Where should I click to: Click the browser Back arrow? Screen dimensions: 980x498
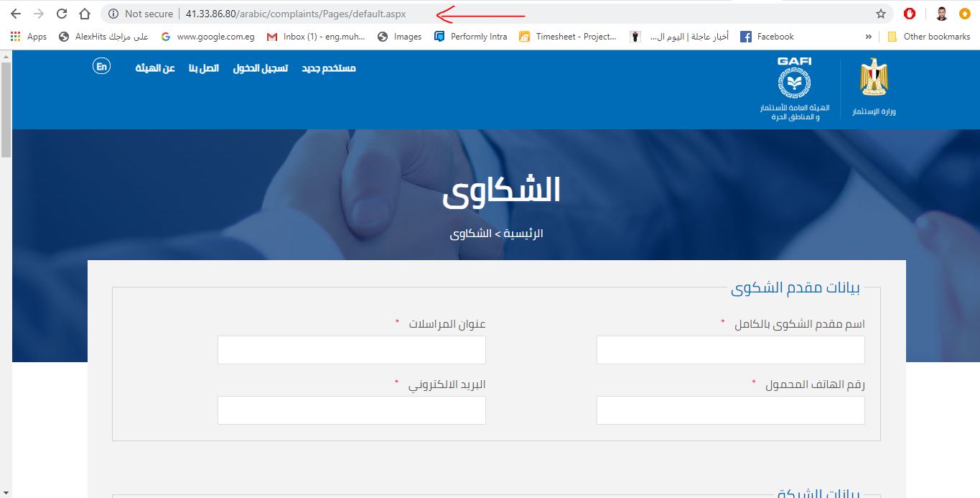point(16,14)
